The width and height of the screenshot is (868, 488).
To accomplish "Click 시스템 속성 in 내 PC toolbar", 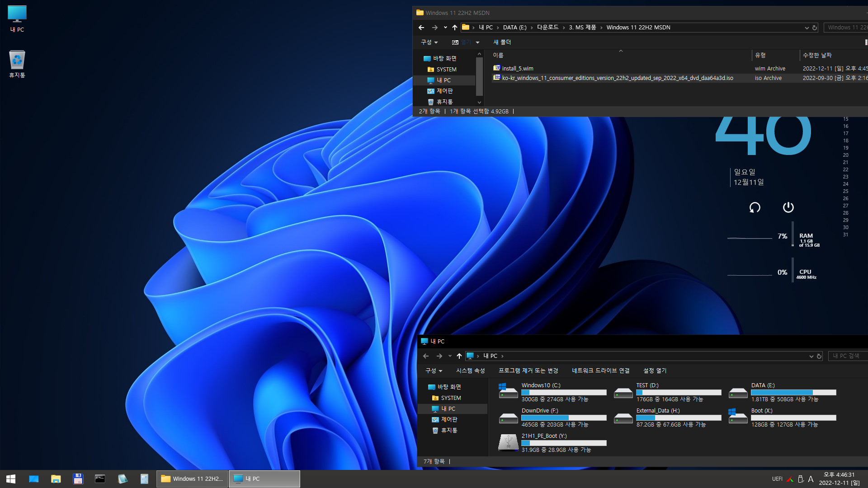I will [470, 371].
